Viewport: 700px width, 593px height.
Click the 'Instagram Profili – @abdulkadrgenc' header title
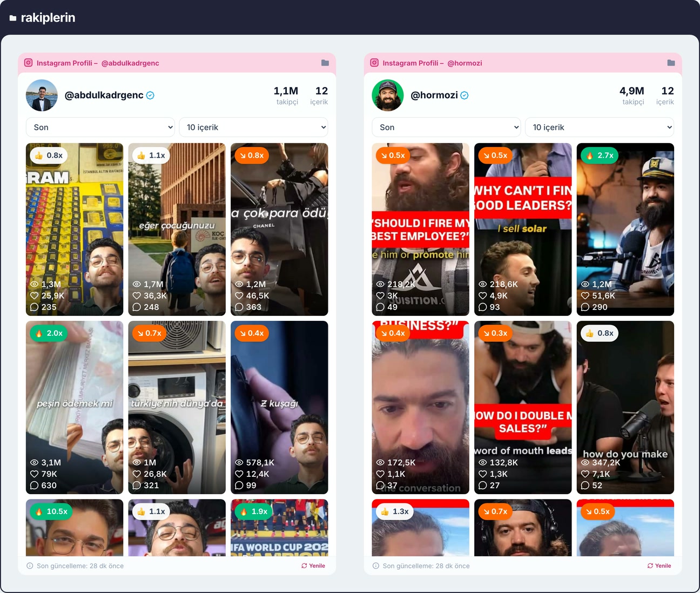coord(98,63)
